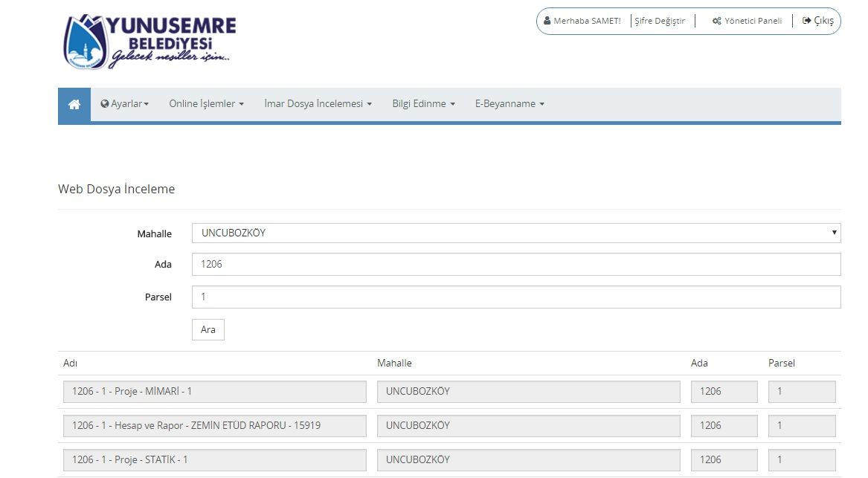The image size is (868, 478).
Task: Select the Proje - MİMARİ - 1 record
Action: 215,392
